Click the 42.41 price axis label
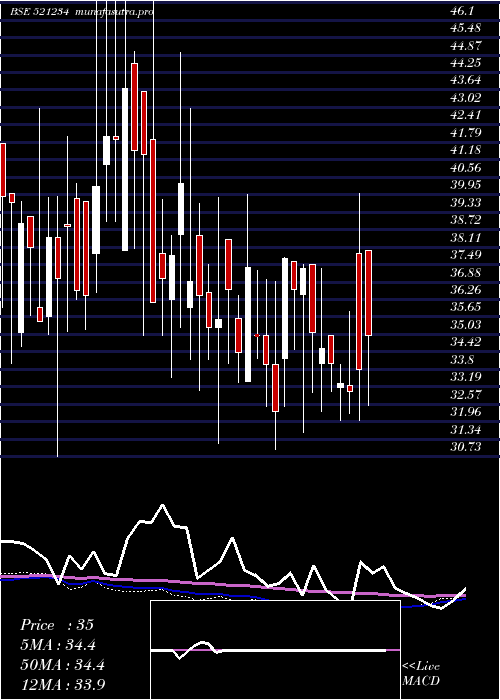The image size is (500, 700). pos(465,115)
